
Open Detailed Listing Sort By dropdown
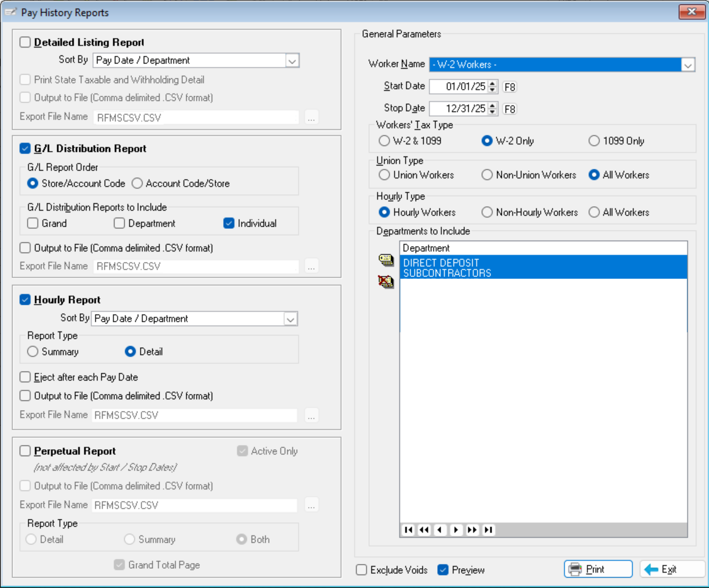(292, 61)
